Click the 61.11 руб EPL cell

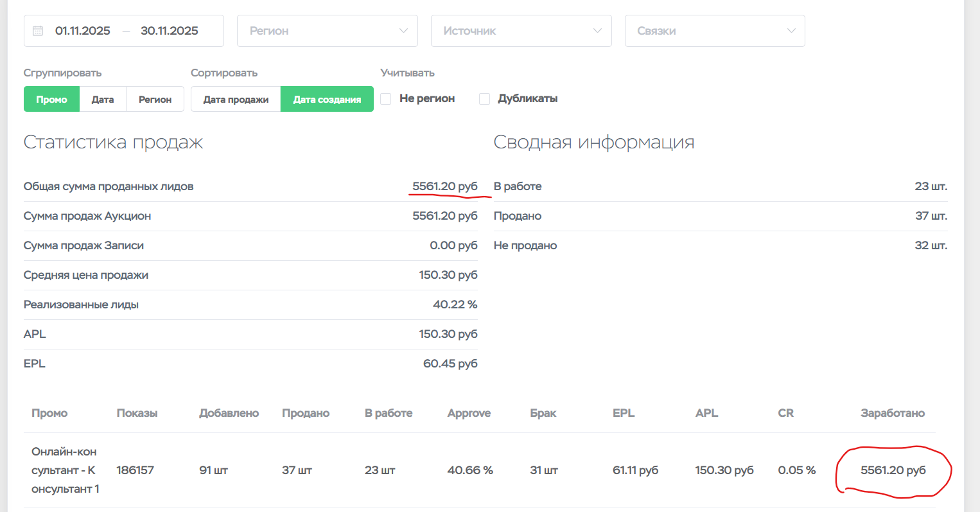tap(636, 470)
